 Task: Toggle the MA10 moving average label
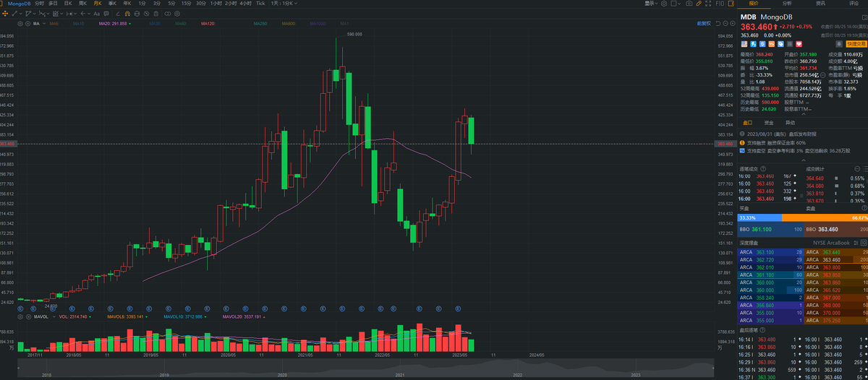[x=79, y=23]
